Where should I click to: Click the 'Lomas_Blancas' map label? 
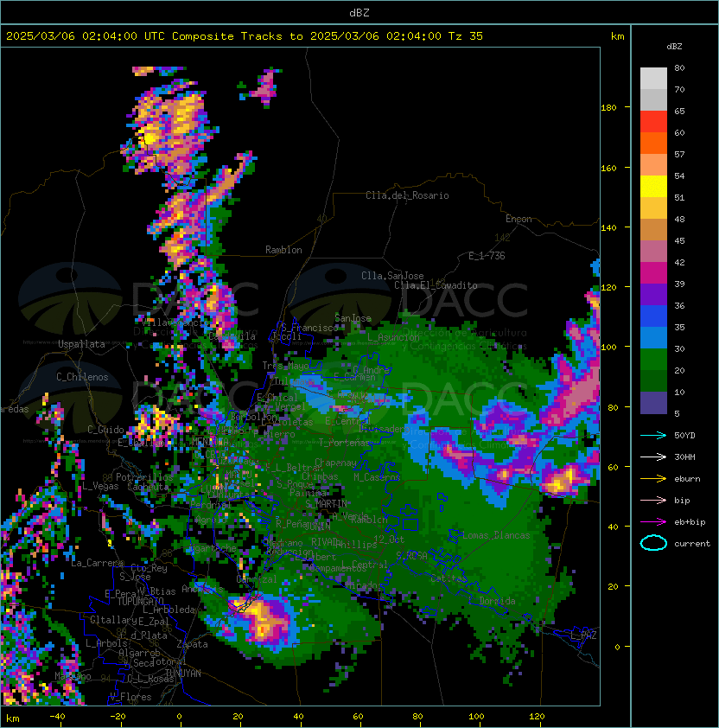[x=496, y=535]
